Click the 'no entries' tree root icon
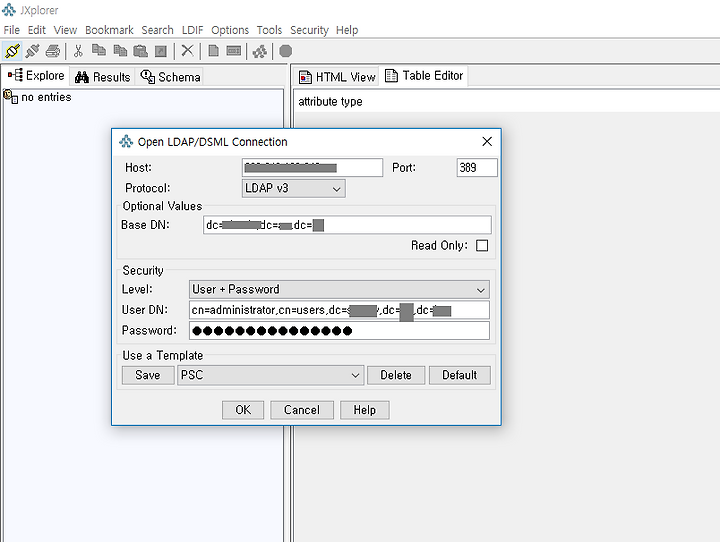 tap(10, 96)
